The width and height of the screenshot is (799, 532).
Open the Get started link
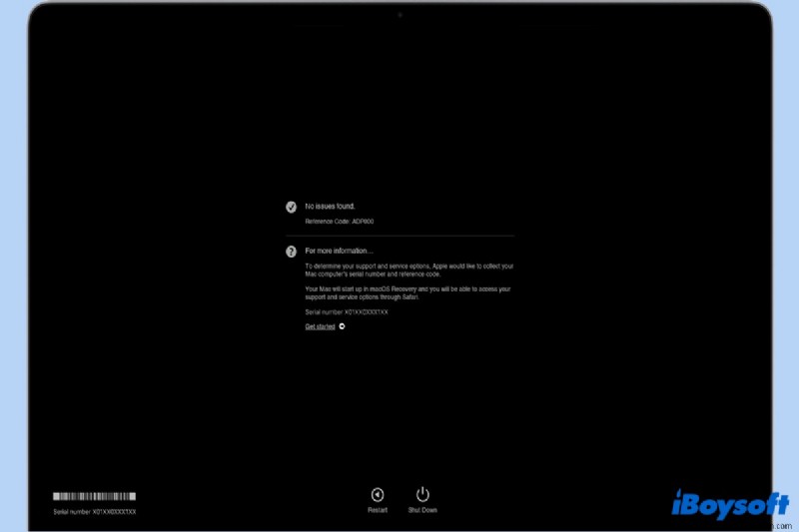(x=320, y=326)
